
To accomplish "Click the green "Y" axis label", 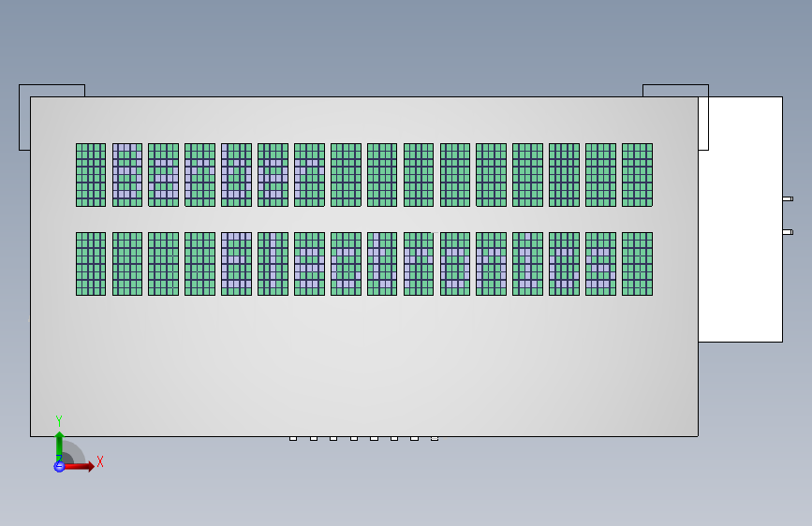I will tap(59, 421).
